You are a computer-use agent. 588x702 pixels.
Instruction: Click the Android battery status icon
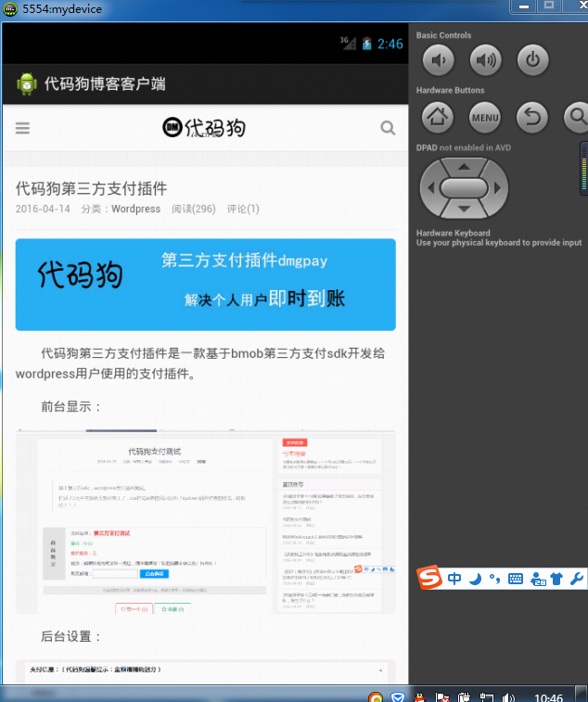[366, 44]
